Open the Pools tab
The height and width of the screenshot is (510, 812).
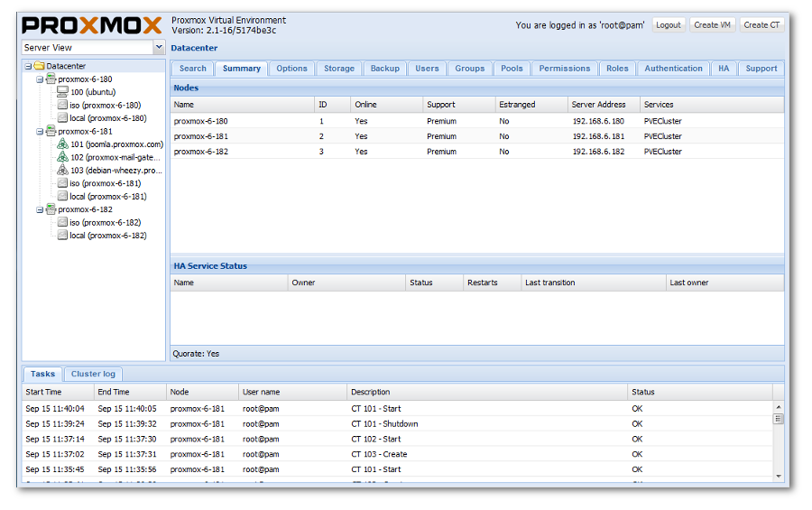(512, 69)
